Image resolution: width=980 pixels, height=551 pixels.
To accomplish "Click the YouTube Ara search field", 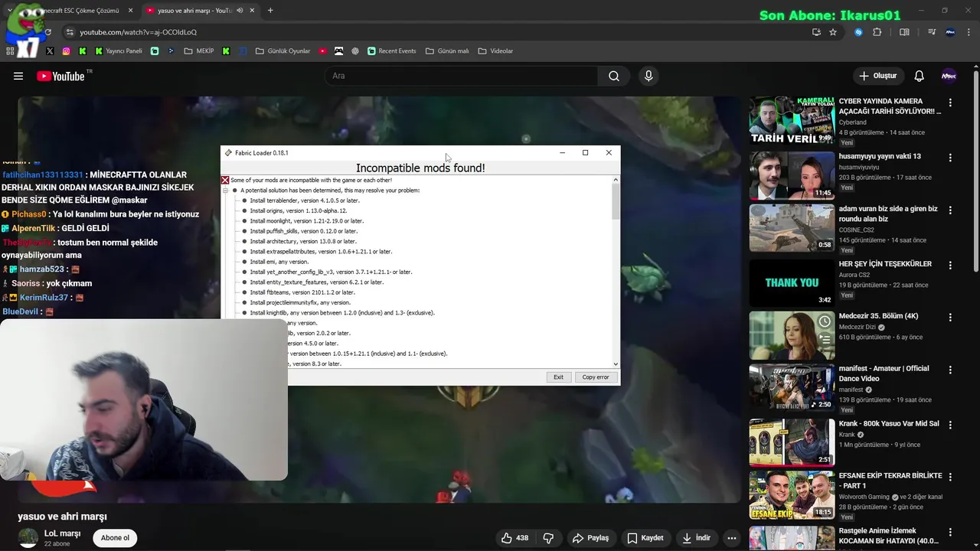I will 462,76.
